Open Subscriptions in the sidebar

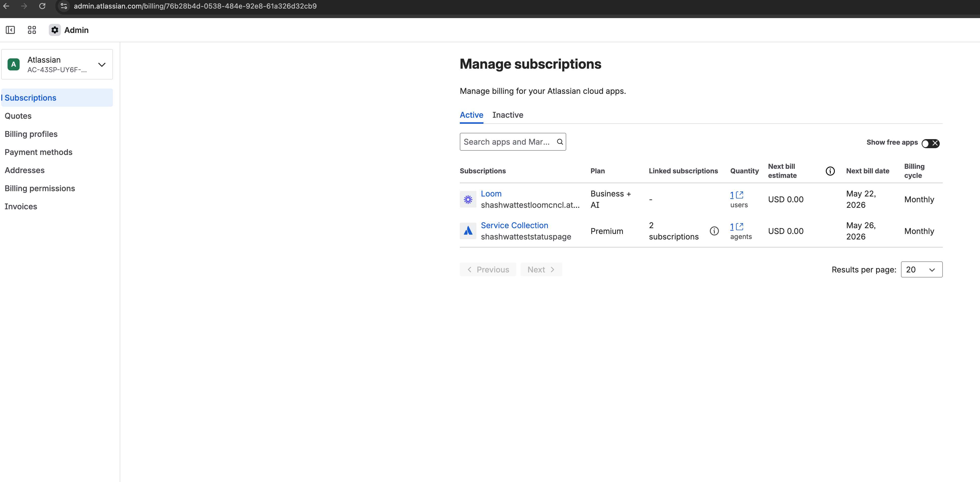[x=57, y=98]
